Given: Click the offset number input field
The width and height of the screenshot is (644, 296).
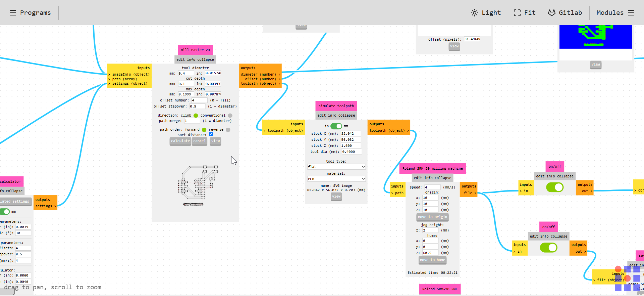Looking at the screenshot, I should 199,100.
